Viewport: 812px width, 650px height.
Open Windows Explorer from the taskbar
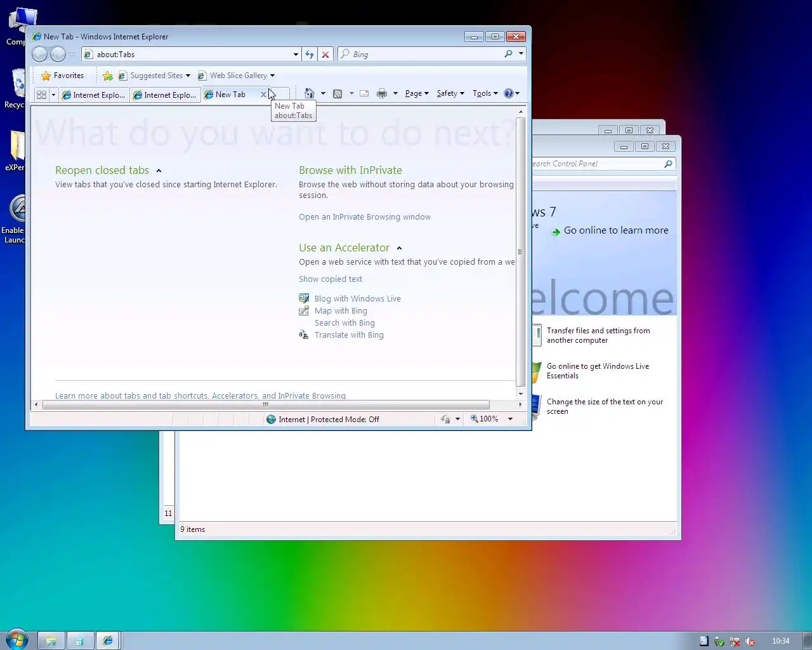51,641
